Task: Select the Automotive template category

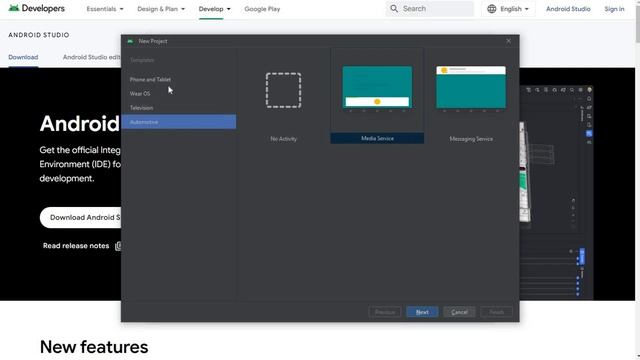Action: pos(178,122)
